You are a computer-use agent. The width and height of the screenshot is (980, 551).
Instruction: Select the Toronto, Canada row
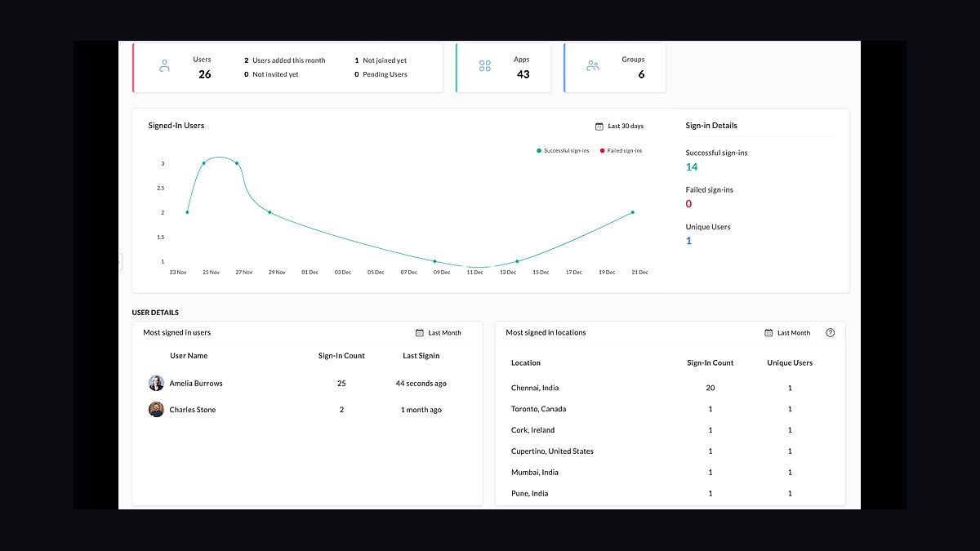(x=670, y=409)
